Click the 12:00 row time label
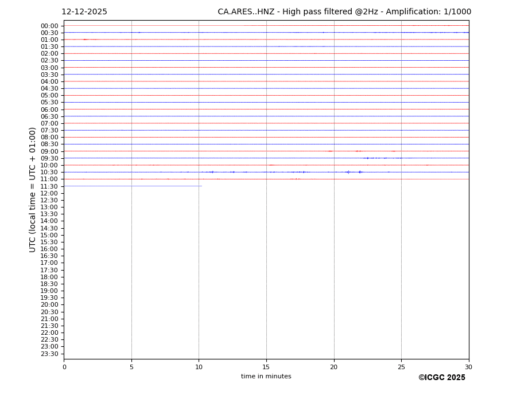 pyautogui.click(x=49, y=193)
